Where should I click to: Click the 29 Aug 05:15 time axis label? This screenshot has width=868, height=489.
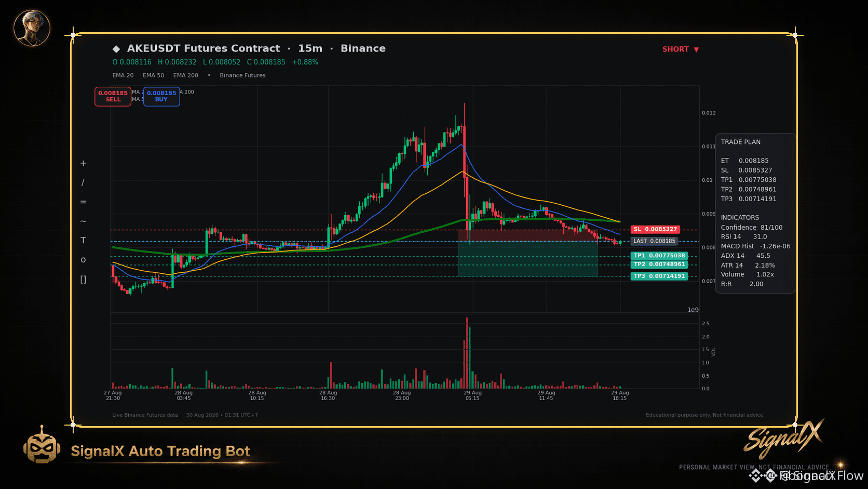pos(472,395)
